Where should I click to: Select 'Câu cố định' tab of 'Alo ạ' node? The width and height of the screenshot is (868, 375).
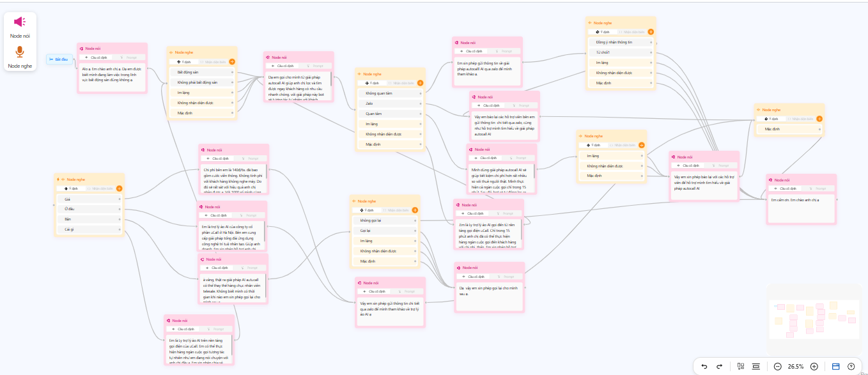click(x=95, y=57)
